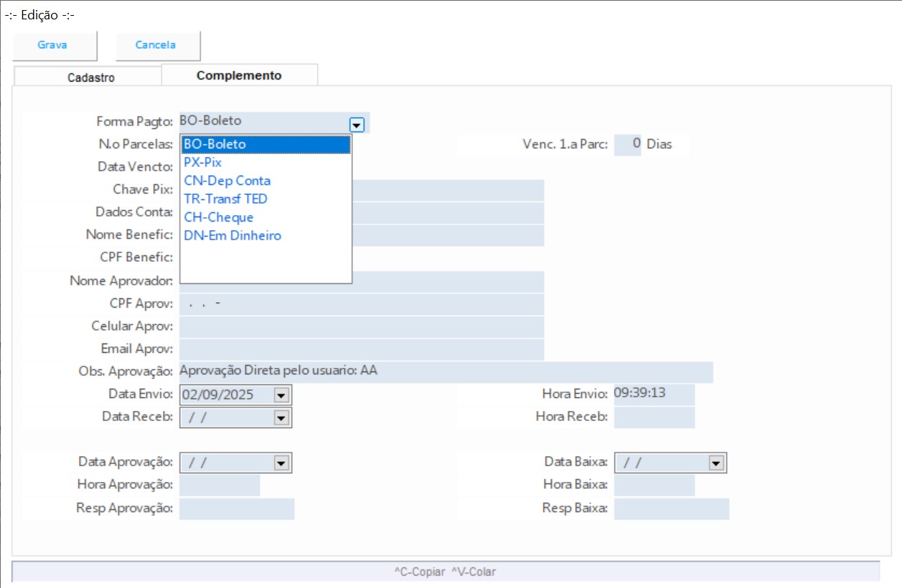Select PX-Pix payment option
Viewport: 902px width, 588px height.
203,162
